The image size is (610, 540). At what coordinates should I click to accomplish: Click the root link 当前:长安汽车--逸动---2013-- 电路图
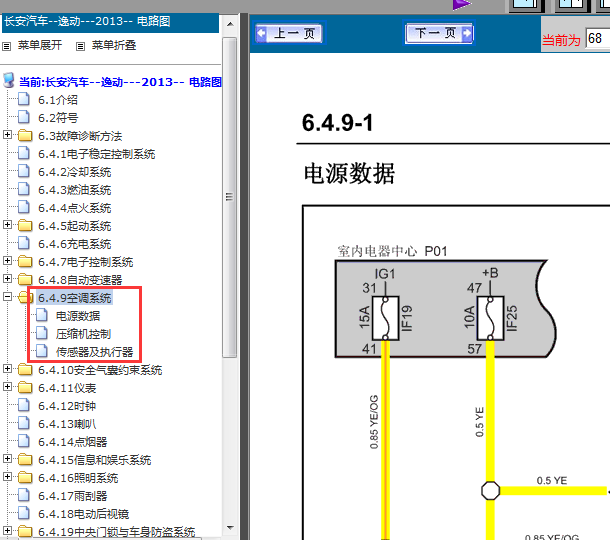tap(120, 82)
